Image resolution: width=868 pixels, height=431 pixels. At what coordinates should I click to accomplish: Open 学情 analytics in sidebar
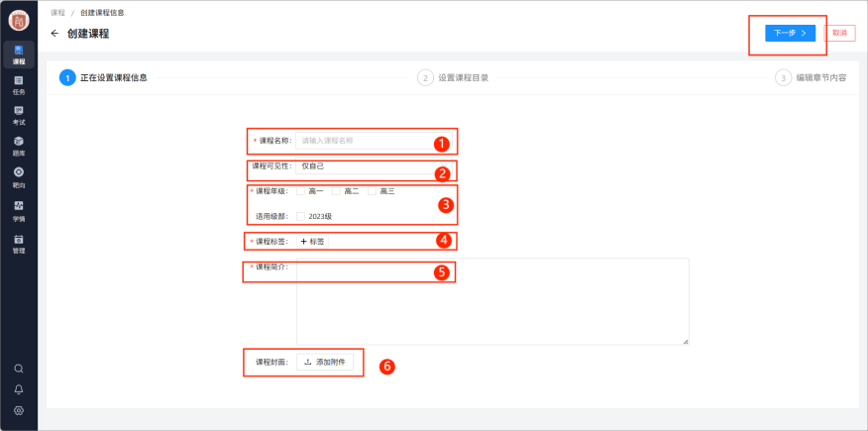19,211
